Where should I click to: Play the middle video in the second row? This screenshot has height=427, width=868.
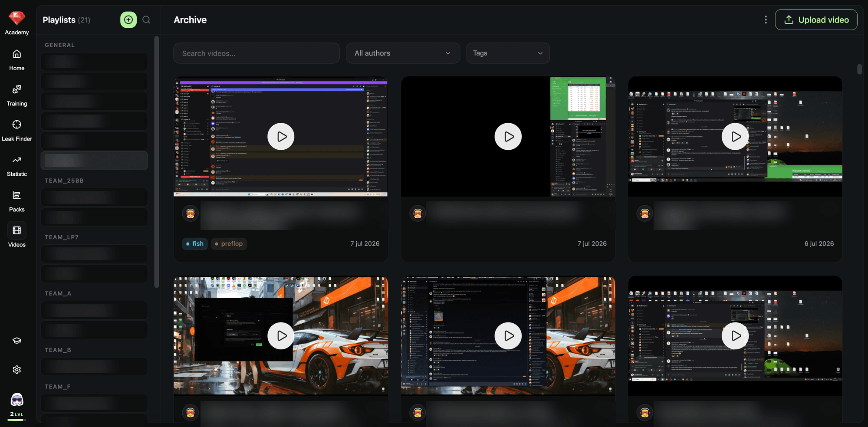pos(508,336)
